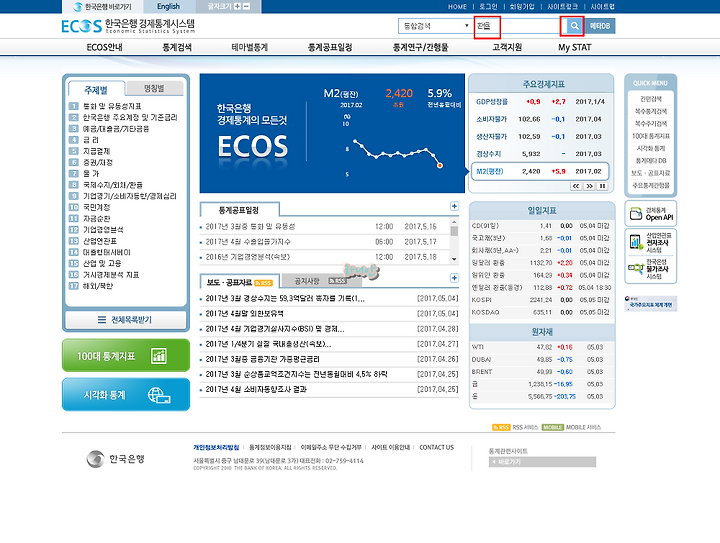This screenshot has height=543, width=720.
Task: Click the KOSPI row in 일일지표
Action: (541, 300)
